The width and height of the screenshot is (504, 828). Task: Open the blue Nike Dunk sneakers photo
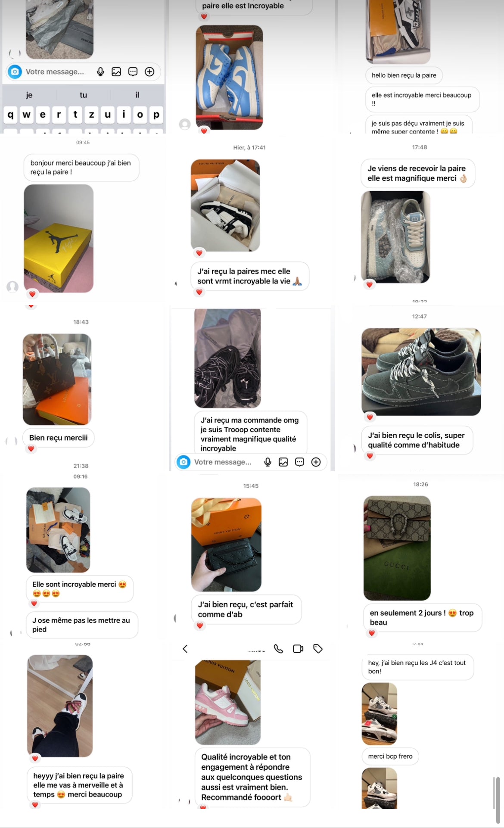coord(229,77)
